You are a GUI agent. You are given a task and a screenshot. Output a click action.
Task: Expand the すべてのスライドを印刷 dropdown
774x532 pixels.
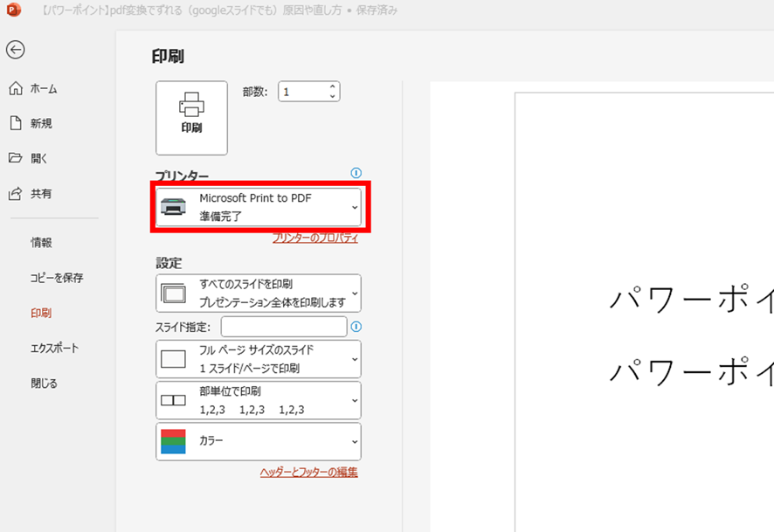[354, 294]
